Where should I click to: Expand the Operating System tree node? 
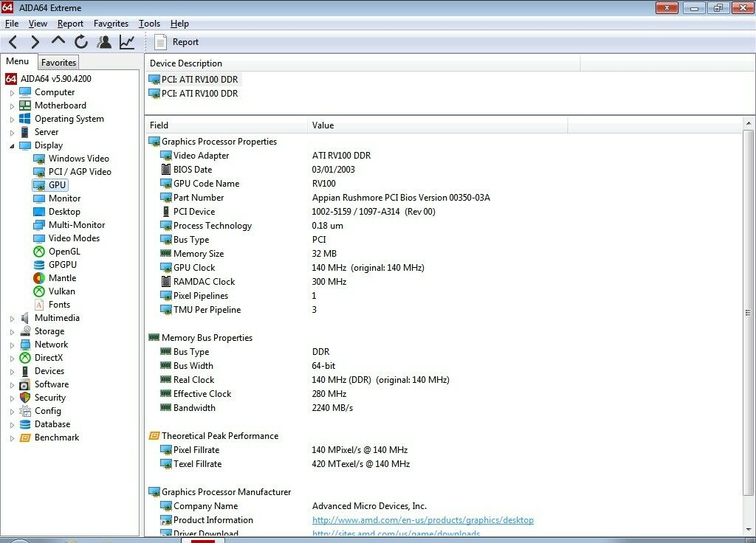coord(12,119)
